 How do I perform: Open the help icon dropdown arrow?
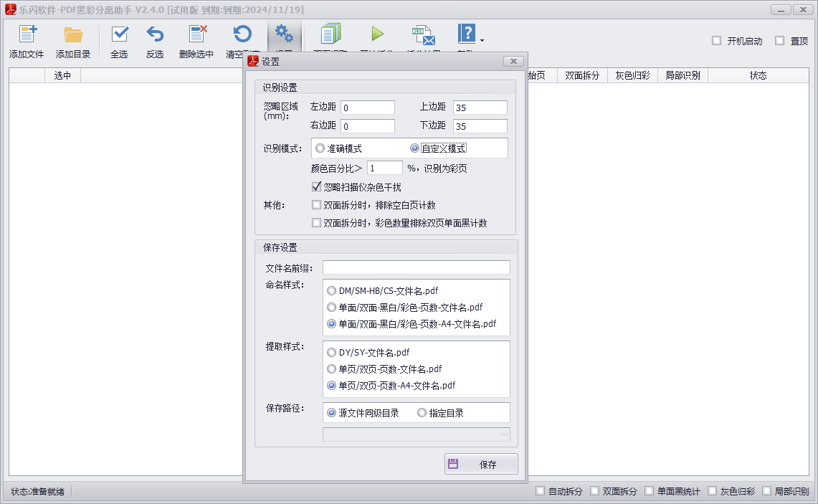[482, 40]
